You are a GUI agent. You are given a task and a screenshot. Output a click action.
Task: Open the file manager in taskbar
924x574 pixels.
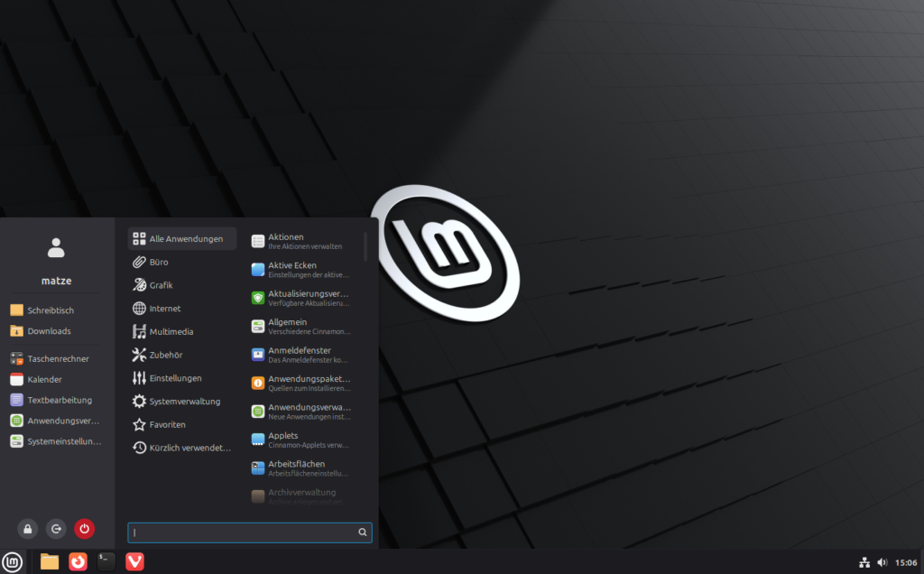coord(50,561)
